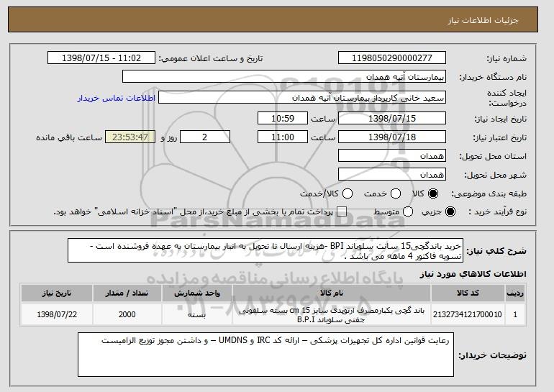Click the requester field سعید خانی کارپرداز

pyautogui.click(x=302, y=98)
